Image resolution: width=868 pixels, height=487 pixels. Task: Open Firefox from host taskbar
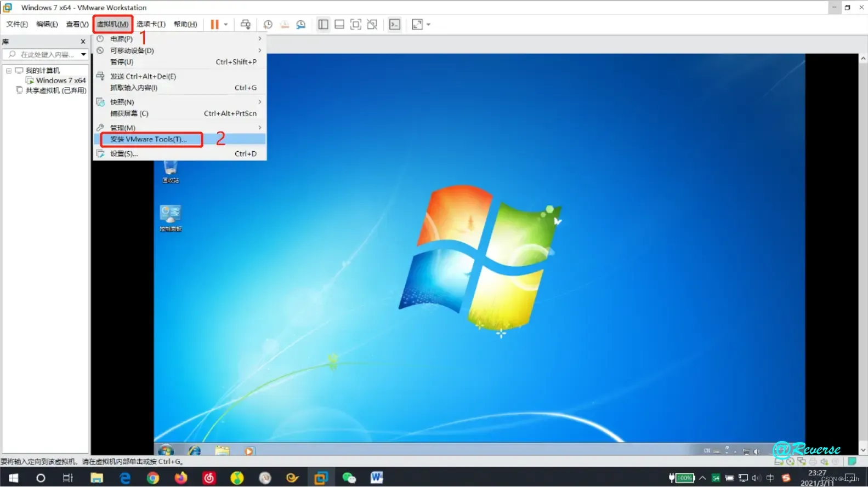click(181, 478)
